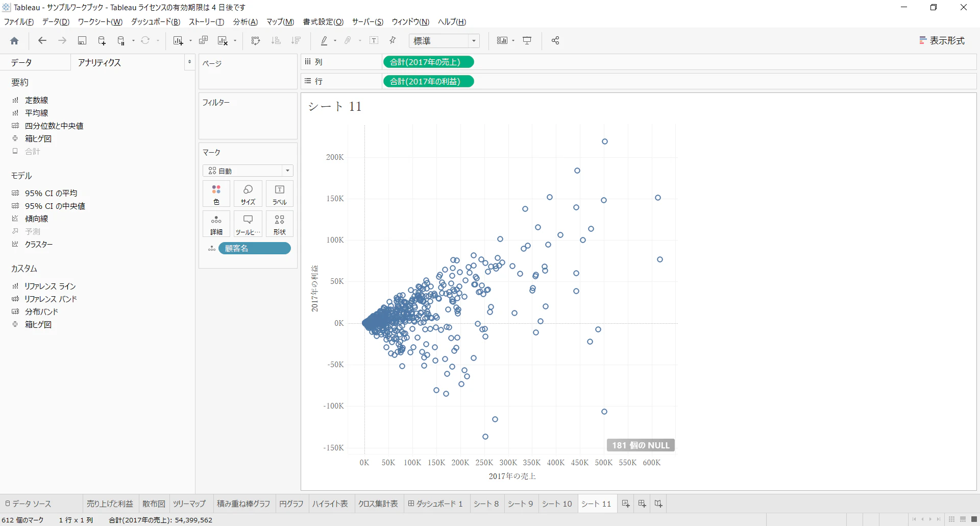Viewport: 980px width, 526px height.
Task: Open the ワークシート(W) menu
Action: [x=100, y=22]
